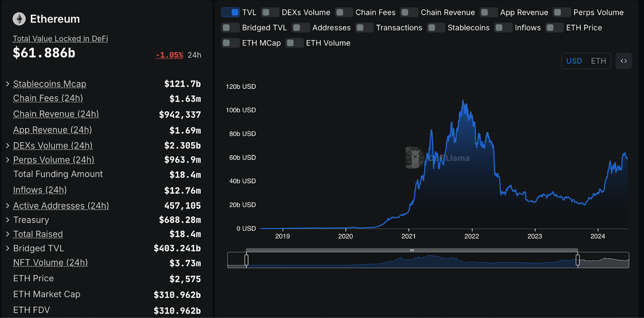The image size is (644, 318).
Task: Turn on the Chain Revenue toggle
Action: tap(409, 12)
